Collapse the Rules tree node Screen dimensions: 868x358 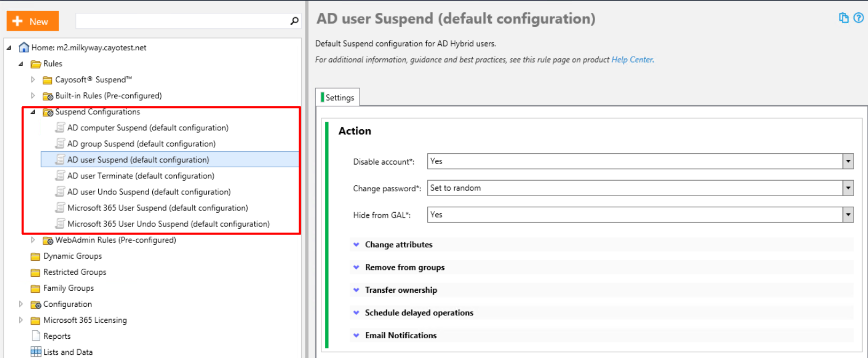21,64
